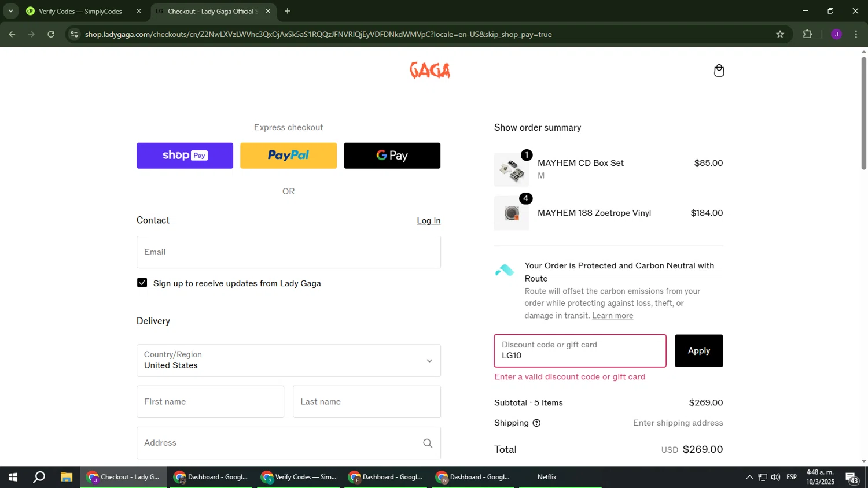Open network status tray icon
This screenshot has width=868, height=488.
[x=763, y=477]
